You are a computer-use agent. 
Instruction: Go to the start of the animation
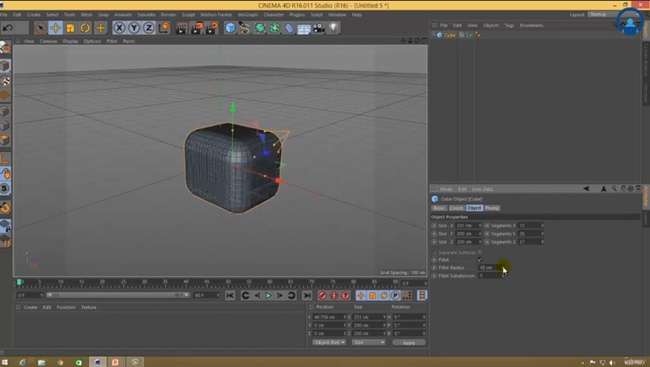click(230, 295)
